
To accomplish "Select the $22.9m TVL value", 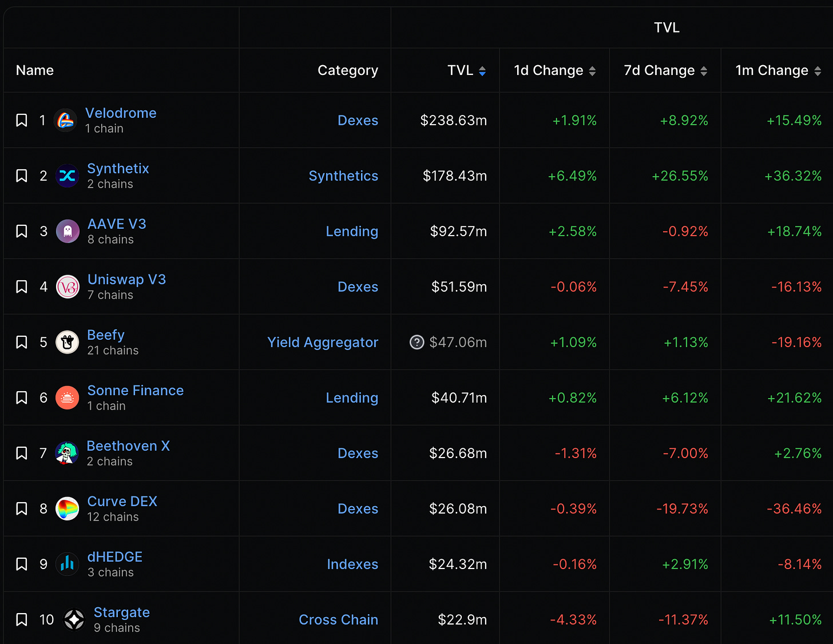I will click(462, 619).
